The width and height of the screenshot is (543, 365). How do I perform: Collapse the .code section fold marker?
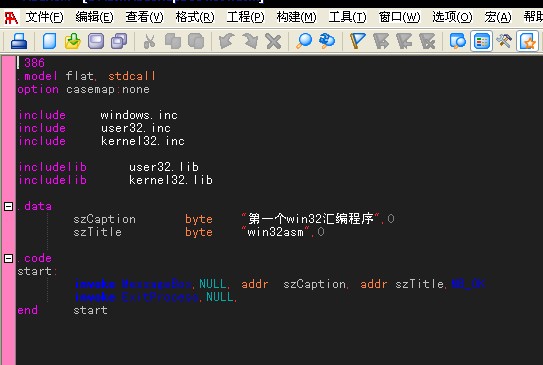[x=9, y=258]
